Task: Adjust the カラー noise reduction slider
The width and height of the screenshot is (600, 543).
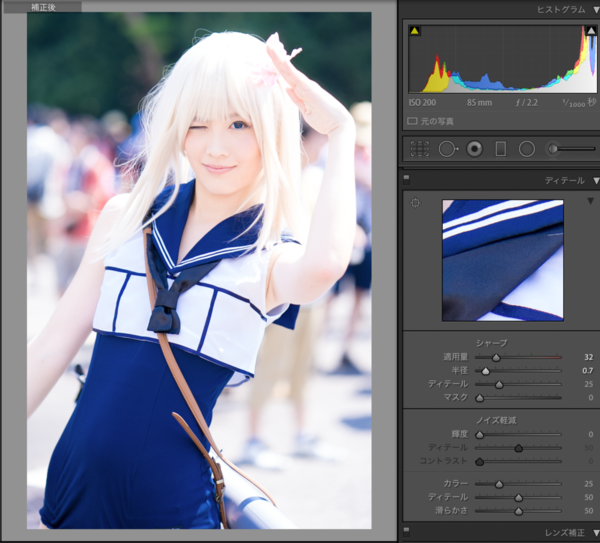Action: [499, 484]
